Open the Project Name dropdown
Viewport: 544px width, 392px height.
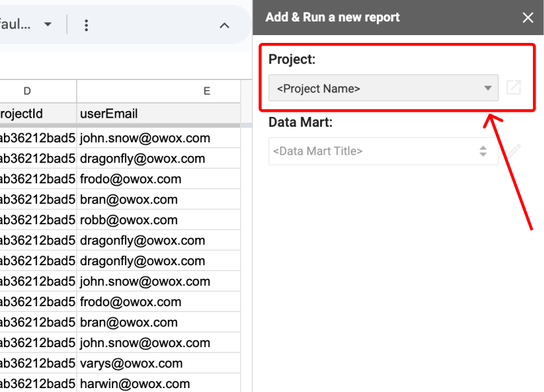point(383,88)
